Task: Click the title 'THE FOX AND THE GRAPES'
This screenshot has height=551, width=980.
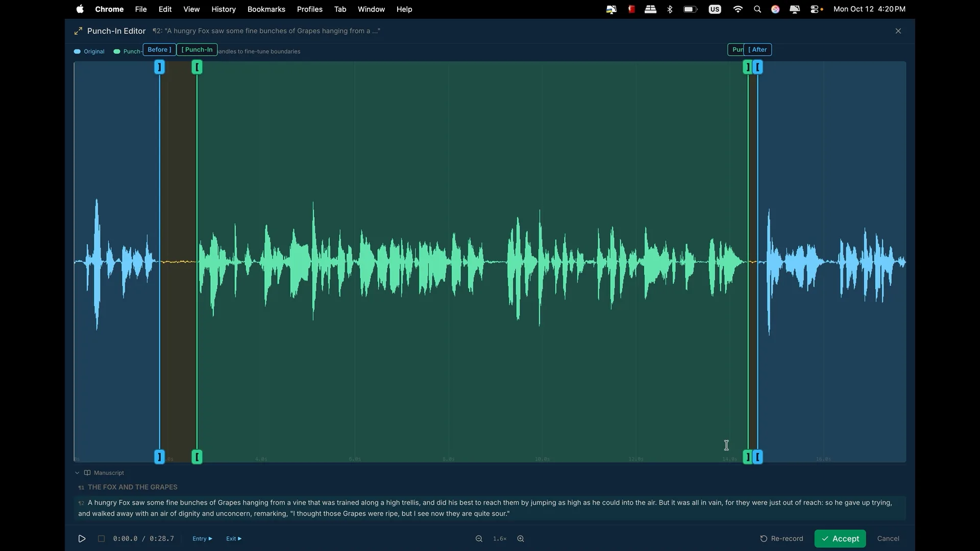Action: click(133, 487)
